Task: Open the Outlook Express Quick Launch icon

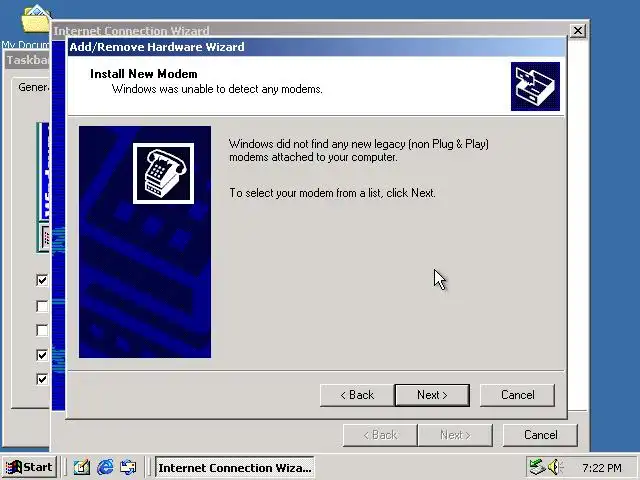Action: point(129,467)
